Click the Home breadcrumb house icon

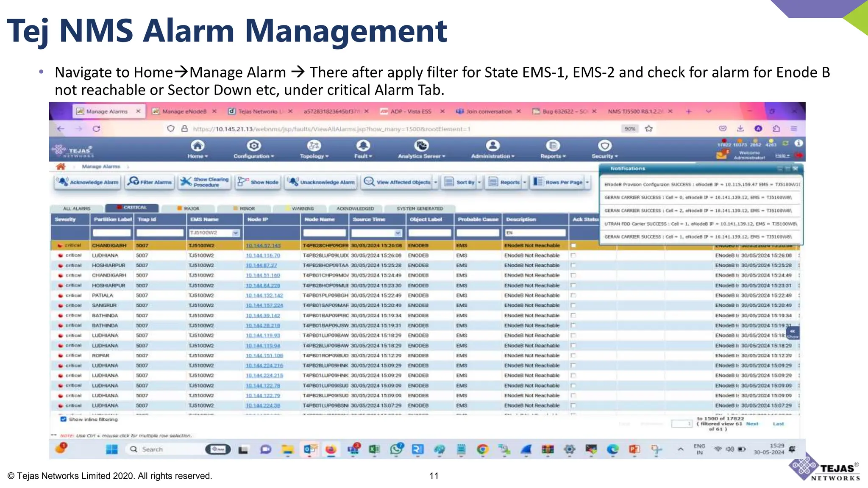(61, 166)
